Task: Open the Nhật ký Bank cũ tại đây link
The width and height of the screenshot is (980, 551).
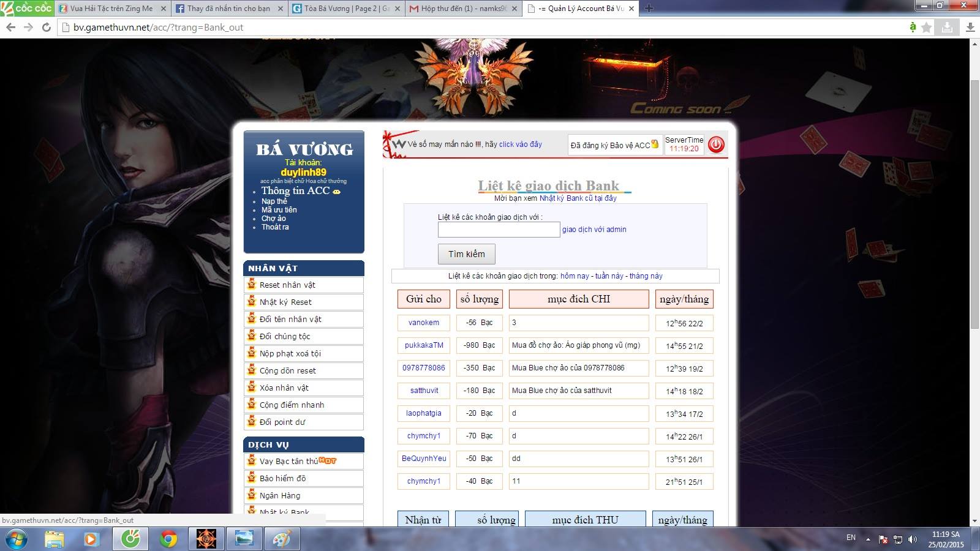Action: tap(578, 198)
